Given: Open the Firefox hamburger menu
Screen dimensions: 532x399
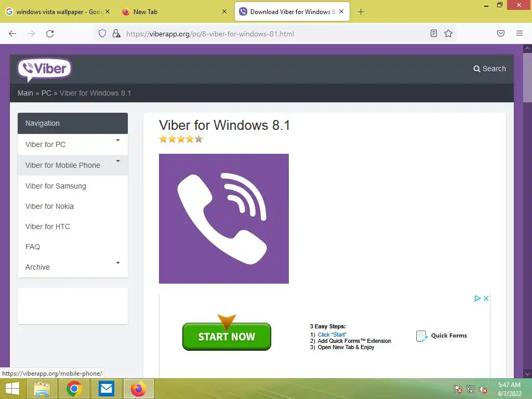Looking at the screenshot, I should (520, 33).
